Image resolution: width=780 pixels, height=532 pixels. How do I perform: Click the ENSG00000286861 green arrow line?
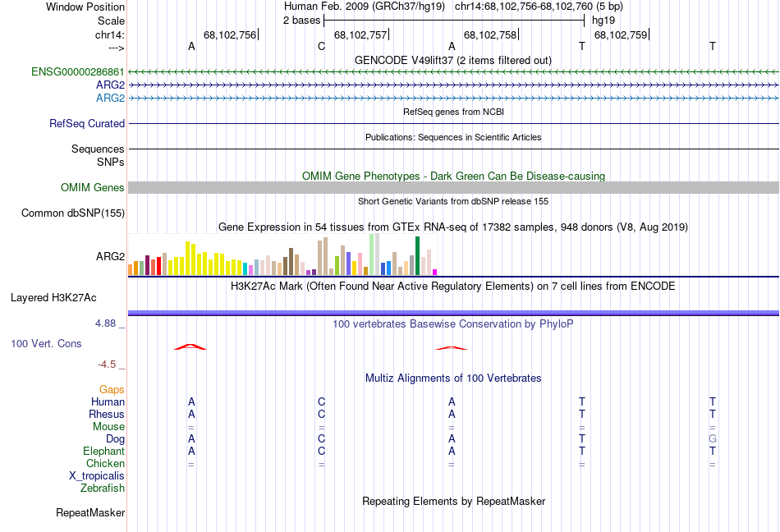[453, 72]
